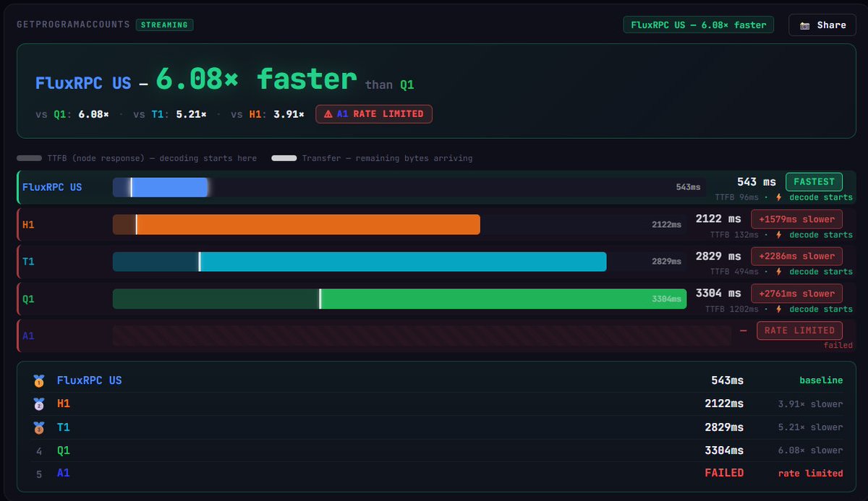
Task: Click the Transfer legend swatch
Action: pyautogui.click(x=284, y=158)
